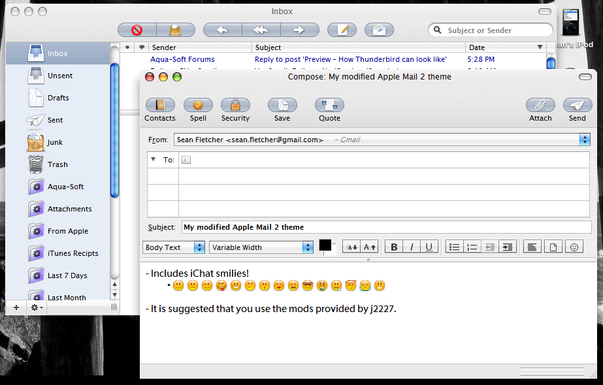The image size is (603, 385).
Task: Click the Get Mail envelope icon in Inbox toolbar
Action: pyautogui.click(x=379, y=30)
